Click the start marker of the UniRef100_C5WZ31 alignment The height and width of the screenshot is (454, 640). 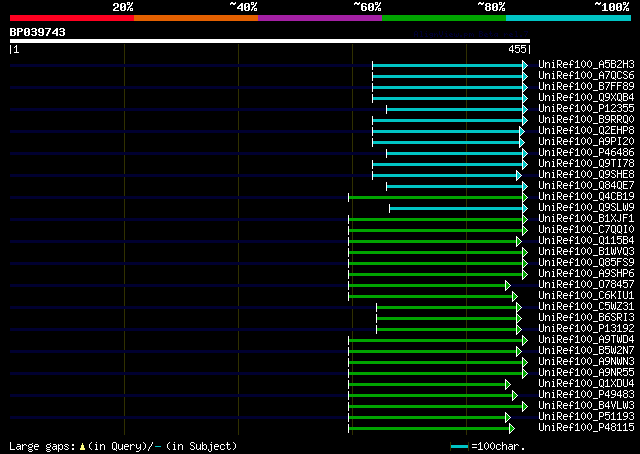click(x=376, y=307)
